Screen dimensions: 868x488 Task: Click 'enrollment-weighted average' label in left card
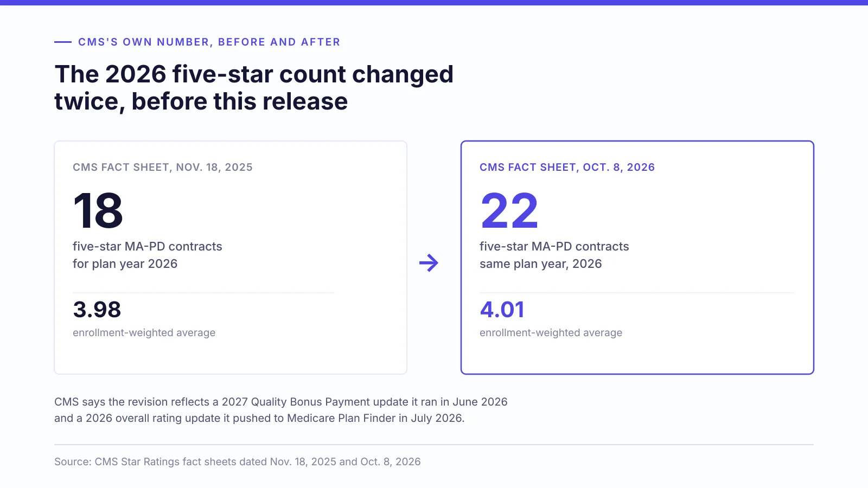pyautogui.click(x=144, y=332)
